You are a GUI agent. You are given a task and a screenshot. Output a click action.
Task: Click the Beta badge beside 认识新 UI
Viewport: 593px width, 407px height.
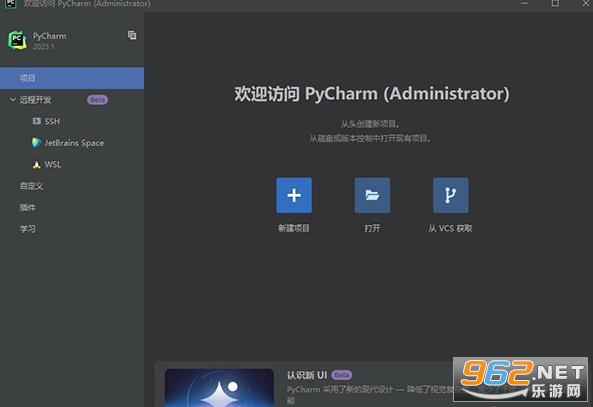point(342,375)
